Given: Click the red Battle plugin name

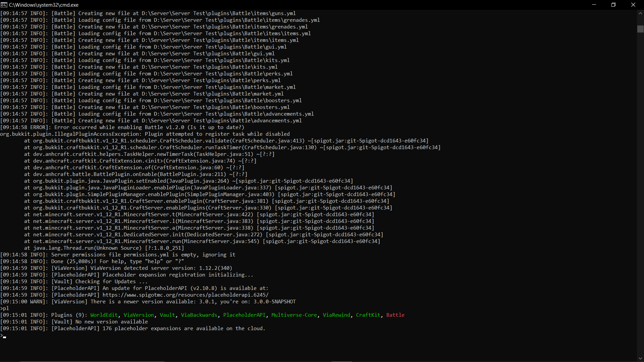Looking at the screenshot, I should click(395, 315).
